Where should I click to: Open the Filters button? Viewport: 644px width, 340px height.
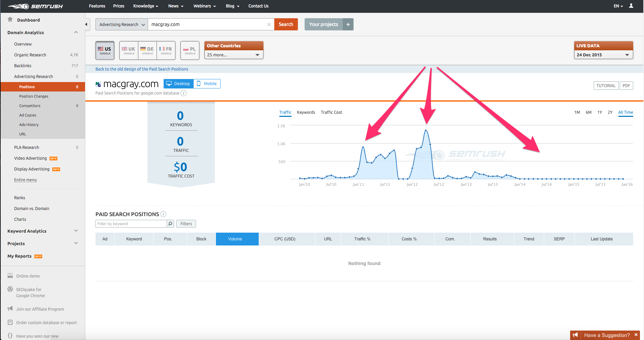point(186,224)
